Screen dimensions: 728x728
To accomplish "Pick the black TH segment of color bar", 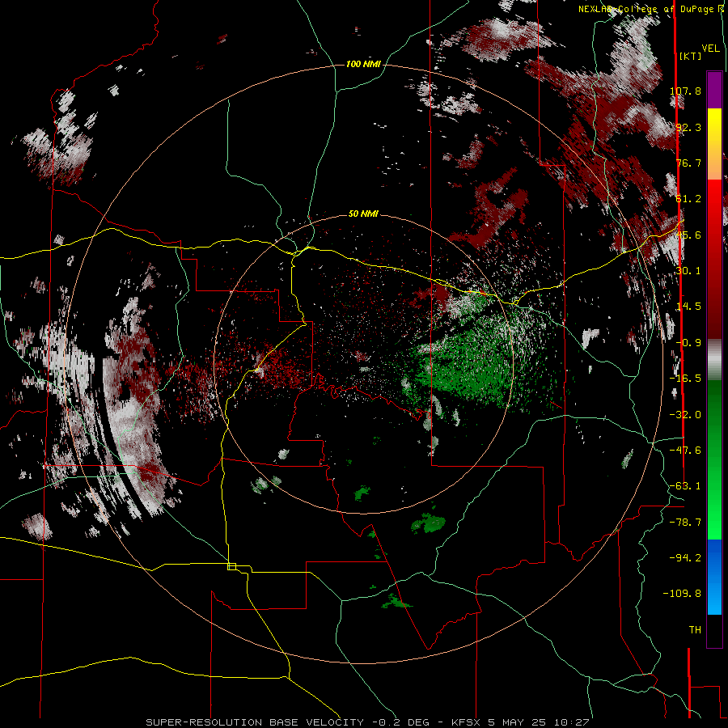I will point(714,630).
